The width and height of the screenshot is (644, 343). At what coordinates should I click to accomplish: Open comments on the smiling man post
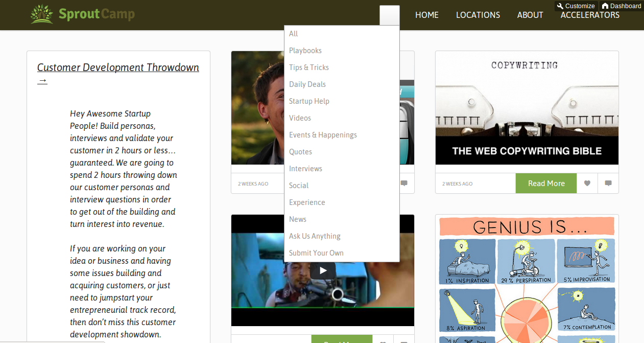point(404,184)
